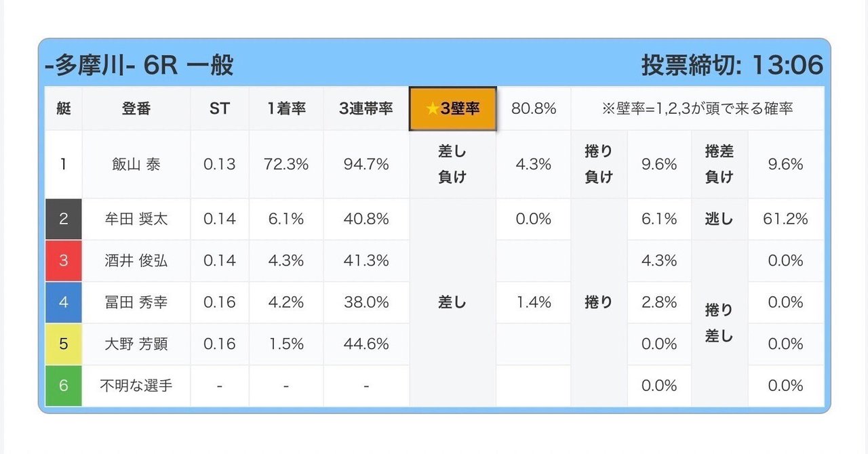This screenshot has width=868, height=454.
Task: Click racer name 酒井 俊弘
Action: point(136,261)
